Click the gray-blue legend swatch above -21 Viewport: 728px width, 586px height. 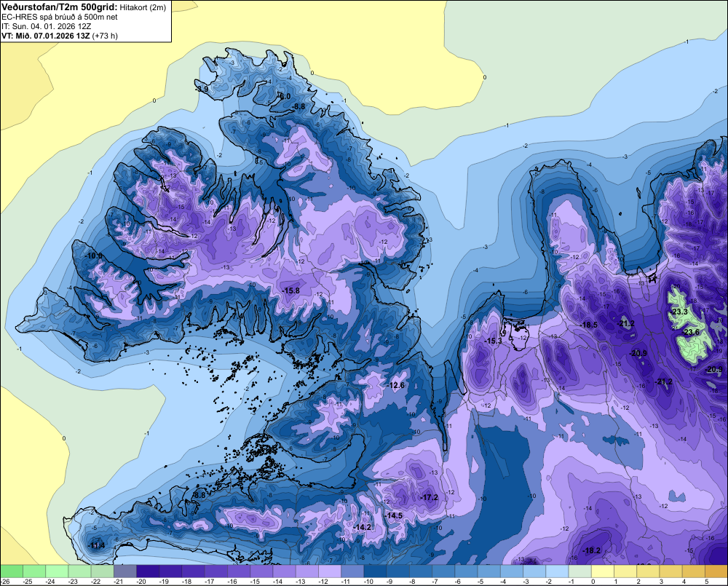pos(125,571)
